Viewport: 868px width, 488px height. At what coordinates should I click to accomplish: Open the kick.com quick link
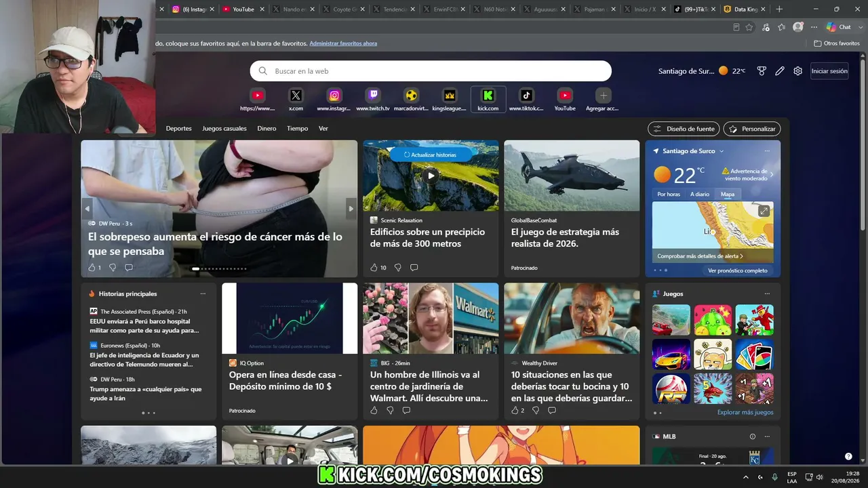(x=488, y=100)
